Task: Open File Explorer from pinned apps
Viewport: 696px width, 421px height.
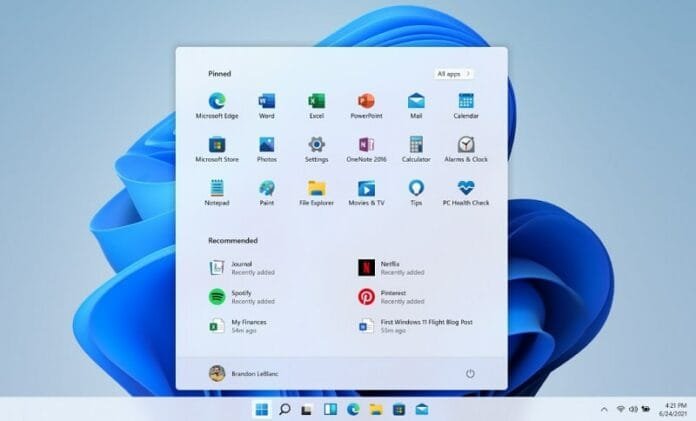Action: (x=316, y=193)
